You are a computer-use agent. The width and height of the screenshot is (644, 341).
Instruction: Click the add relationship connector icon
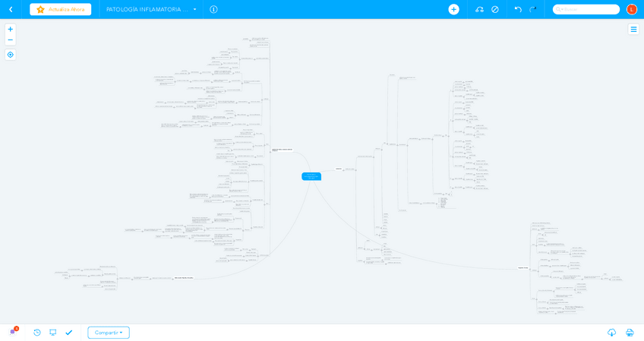pos(479,9)
